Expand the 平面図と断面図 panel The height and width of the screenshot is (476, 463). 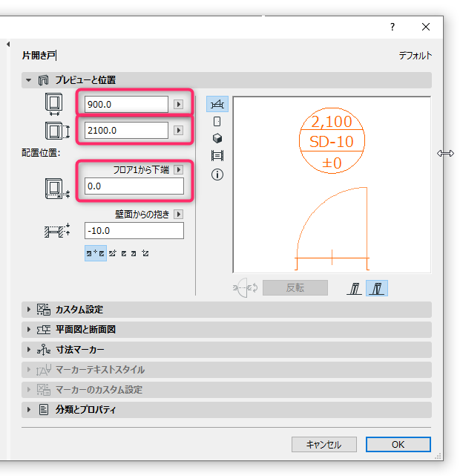click(226, 330)
